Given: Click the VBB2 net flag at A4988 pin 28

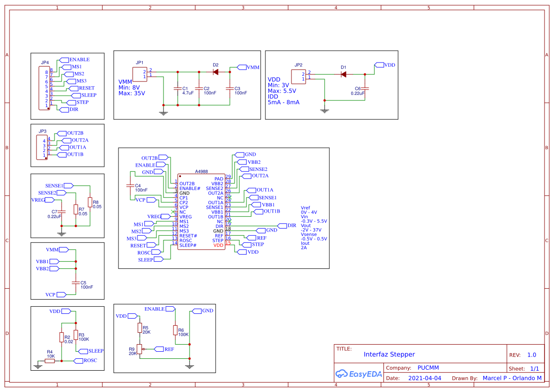Looking at the screenshot, I should click(x=249, y=162).
